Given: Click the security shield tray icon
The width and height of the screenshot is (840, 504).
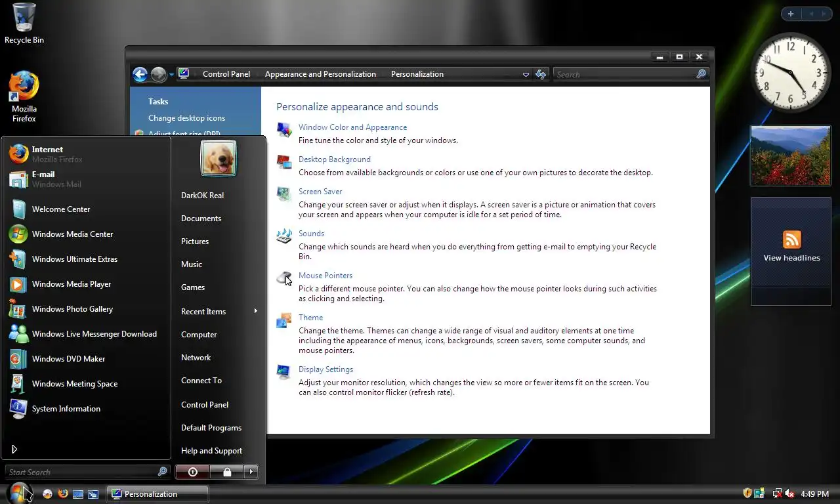Looking at the screenshot, I should 747,493.
